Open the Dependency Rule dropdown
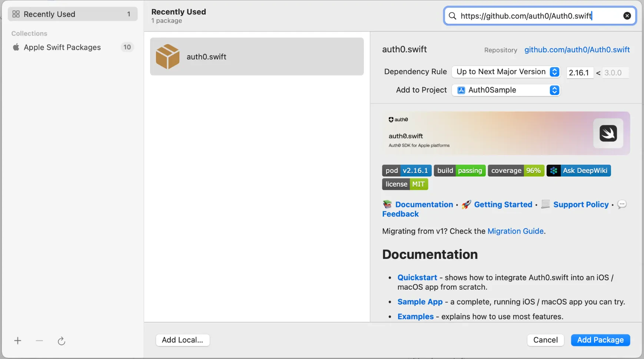 click(x=506, y=72)
